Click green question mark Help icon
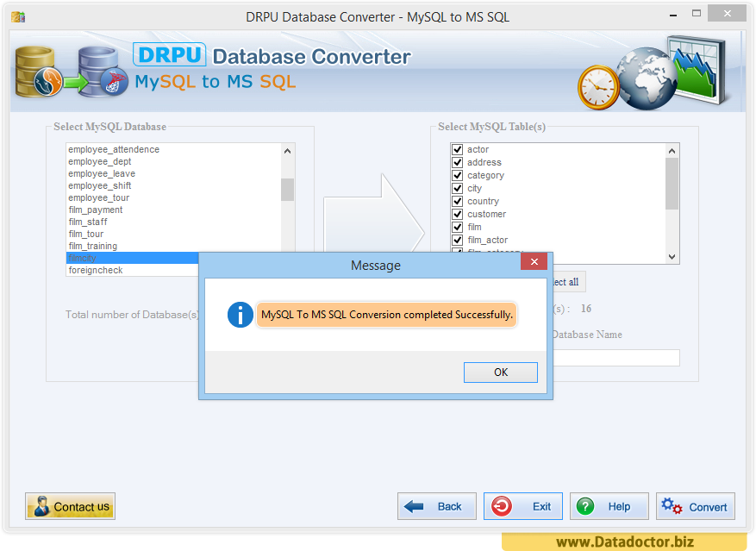This screenshot has width=756, height=551. (585, 506)
